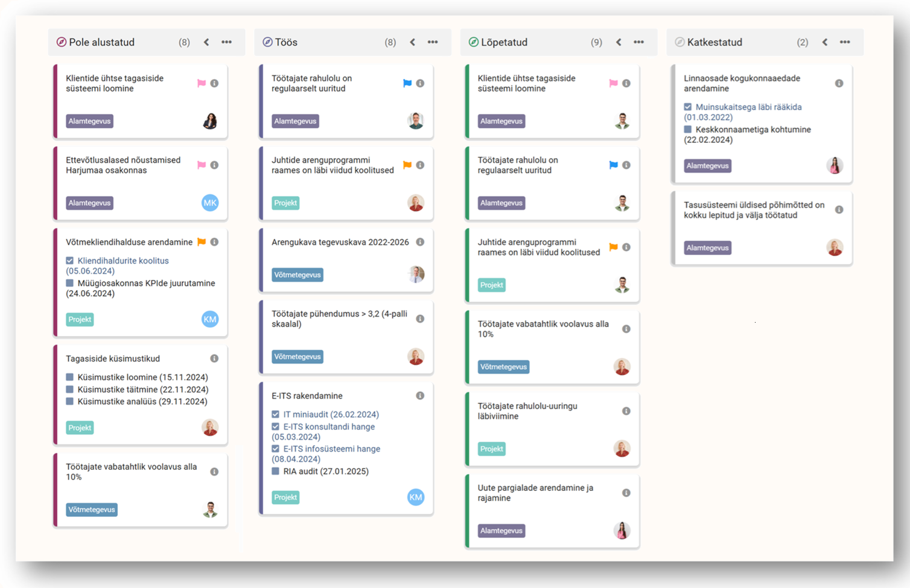Collapse the Töös column with arrow
This screenshot has width=910, height=588.
413,42
